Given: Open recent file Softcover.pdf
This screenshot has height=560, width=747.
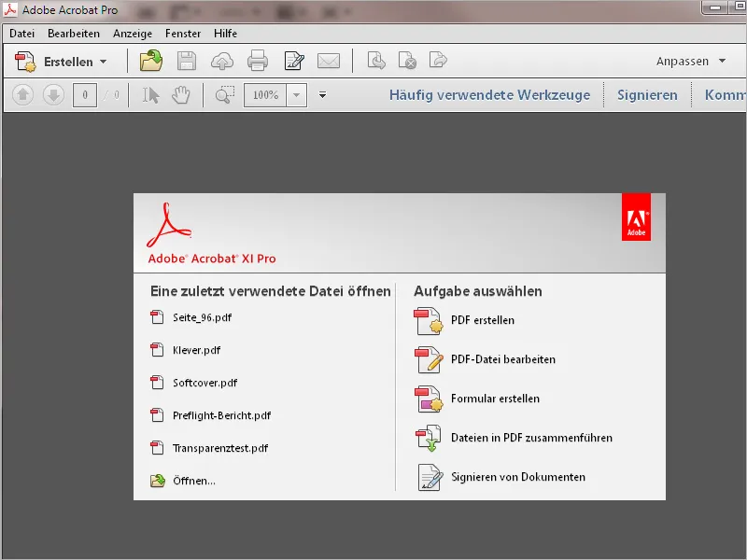Looking at the screenshot, I should tap(204, 383).
